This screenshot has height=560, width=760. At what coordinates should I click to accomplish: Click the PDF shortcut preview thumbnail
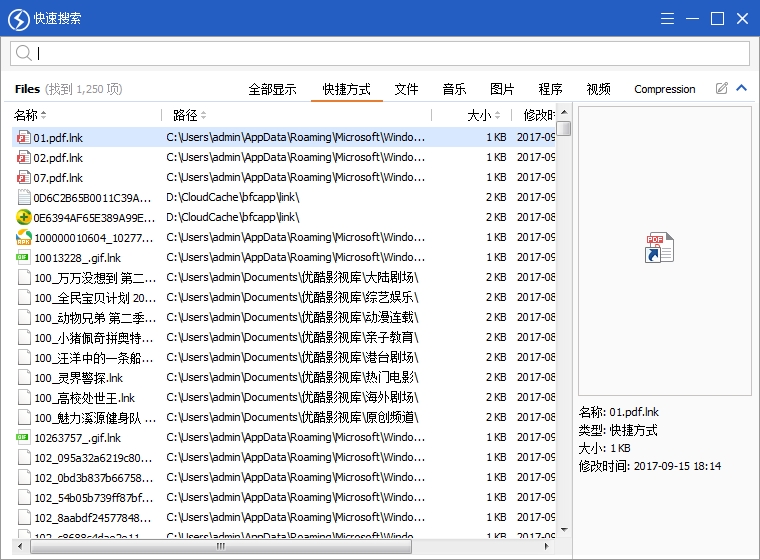(x=659, y=248)
